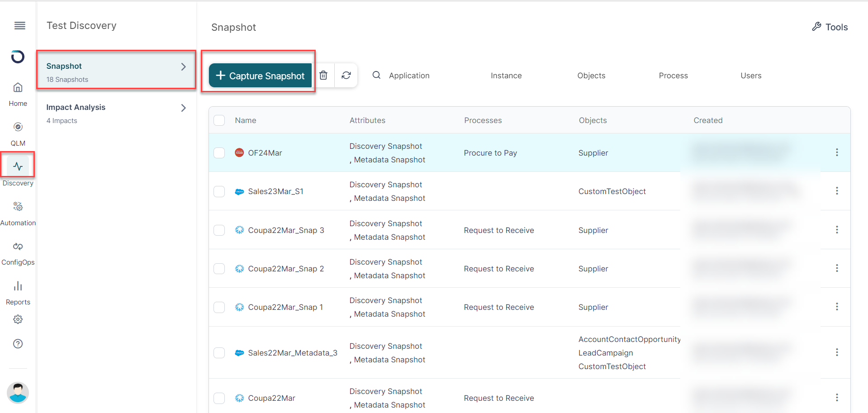868x413 pixels.
Task: Open the Objects filter dropdown
Action: click(591, 76)
